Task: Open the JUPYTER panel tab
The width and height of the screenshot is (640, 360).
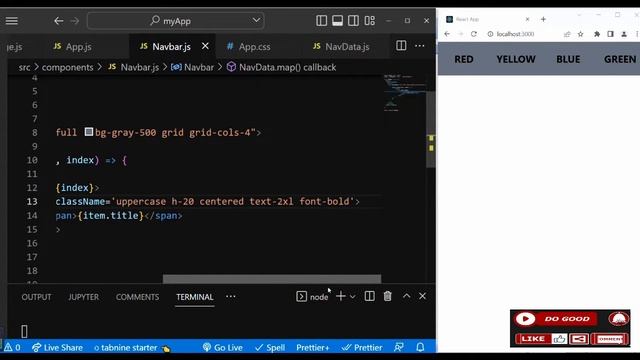Action: pyautogui.click(x=83, y=297)
